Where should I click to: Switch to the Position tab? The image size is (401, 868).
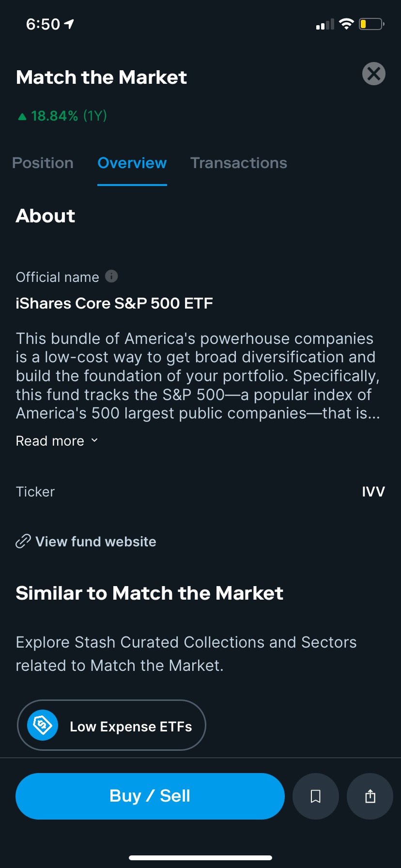tap(43, 163)
